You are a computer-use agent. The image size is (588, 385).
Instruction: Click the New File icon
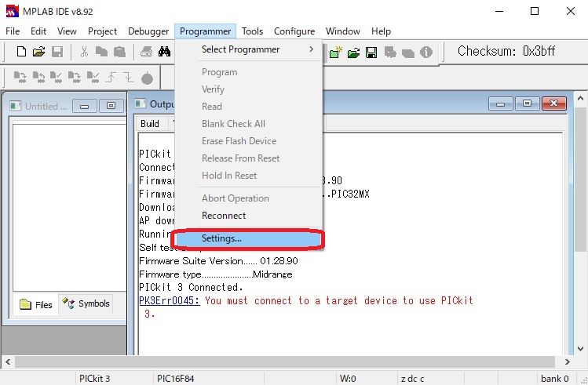[21, 52]
